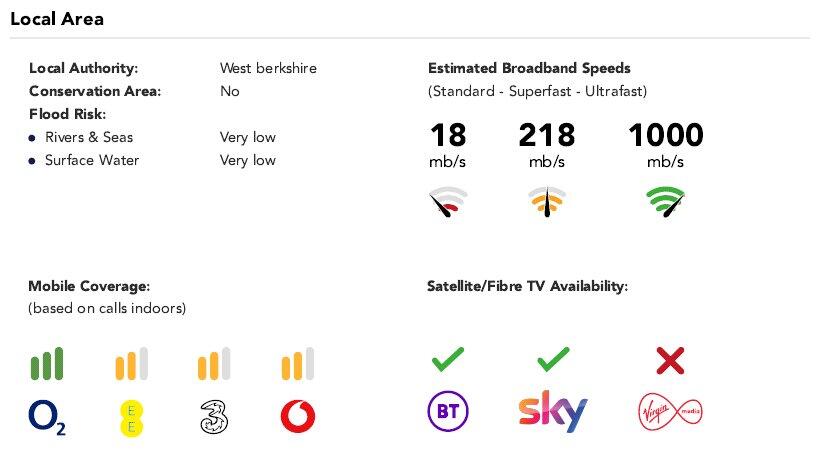Click the green checkmark above Sky
The height and width of the screenshot is (465, 832).
[x=553, y=357]
